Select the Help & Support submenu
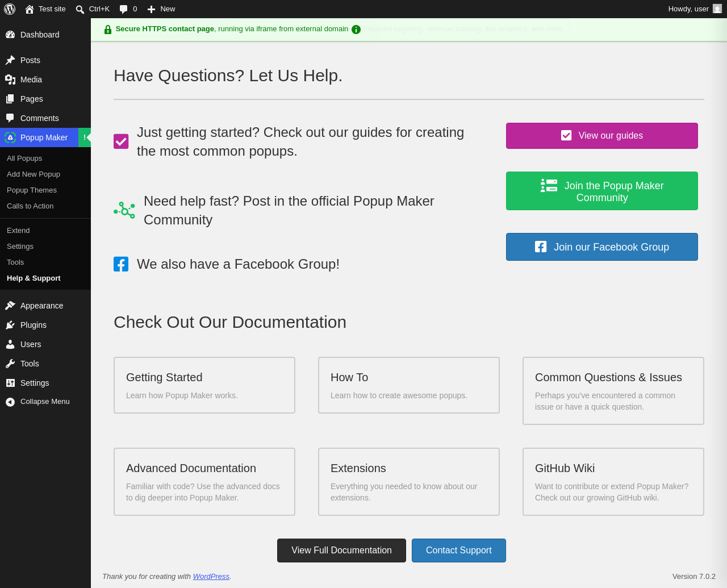This screenshot has height=588, width=727. tap(45, 278)
